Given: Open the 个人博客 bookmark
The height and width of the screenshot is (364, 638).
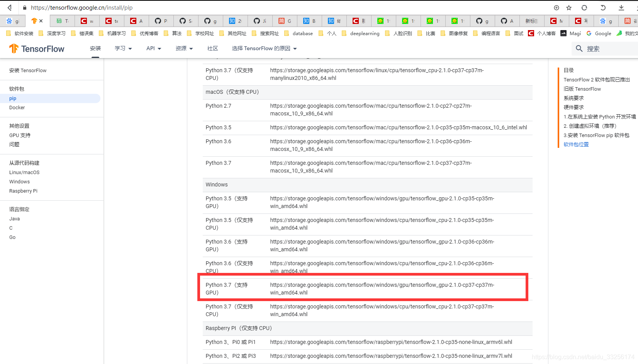Looking at the screenshot, I should (542, 34).
